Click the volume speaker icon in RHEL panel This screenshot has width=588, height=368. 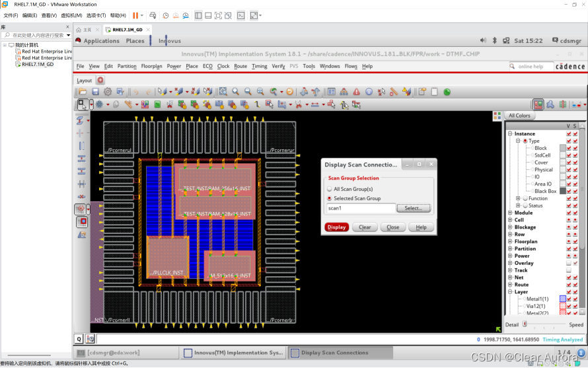point(483,40)
